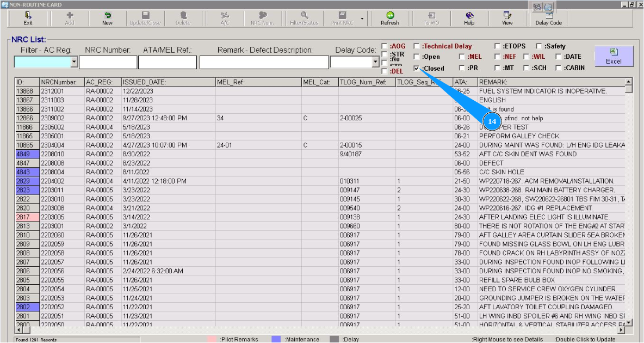Click the Delay gray legend swatch

coord(335,339)
